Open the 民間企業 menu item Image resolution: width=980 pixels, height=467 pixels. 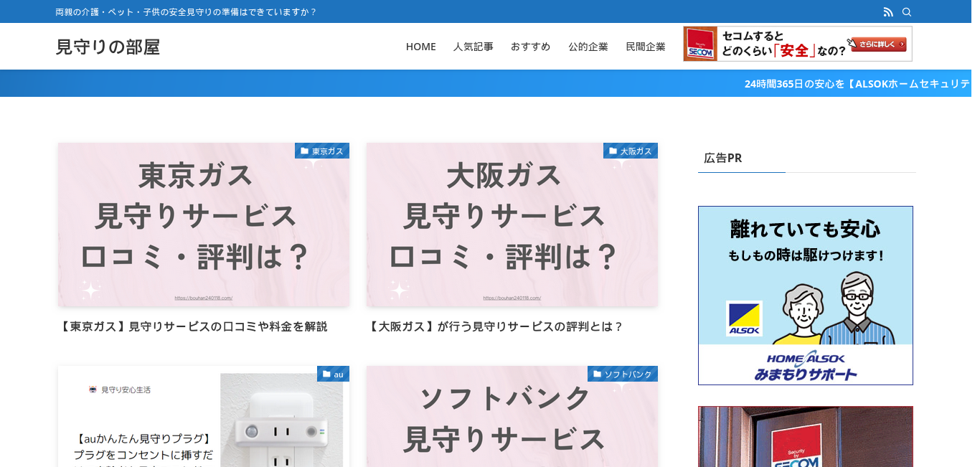pos(646,47)
